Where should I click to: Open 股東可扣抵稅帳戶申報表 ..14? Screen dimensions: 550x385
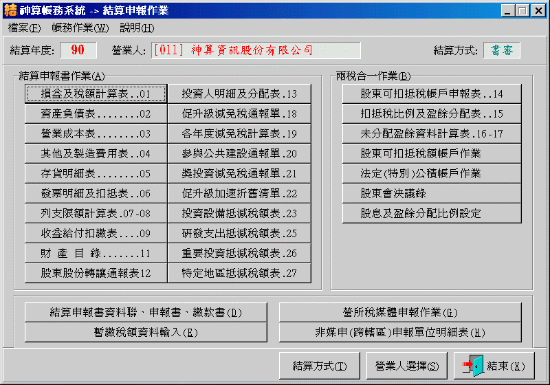[x=432, y=94]
